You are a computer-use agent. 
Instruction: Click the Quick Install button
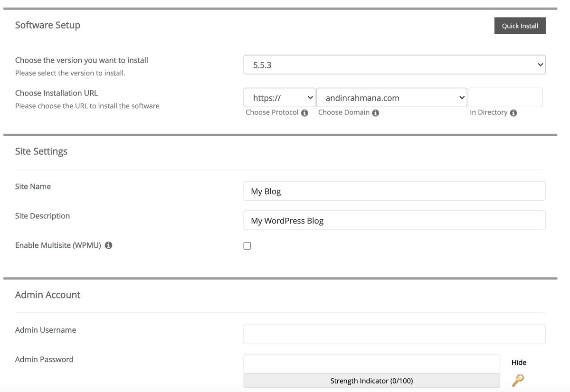(x=520, y=26)
